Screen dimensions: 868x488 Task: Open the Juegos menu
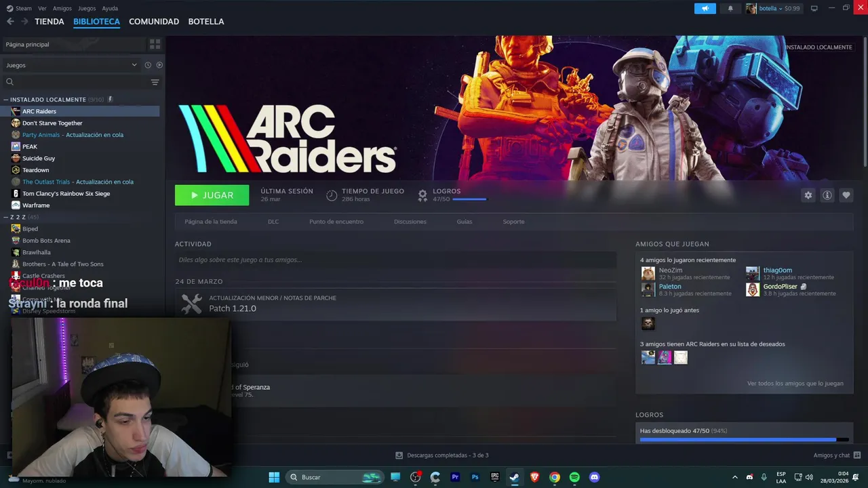87,8
